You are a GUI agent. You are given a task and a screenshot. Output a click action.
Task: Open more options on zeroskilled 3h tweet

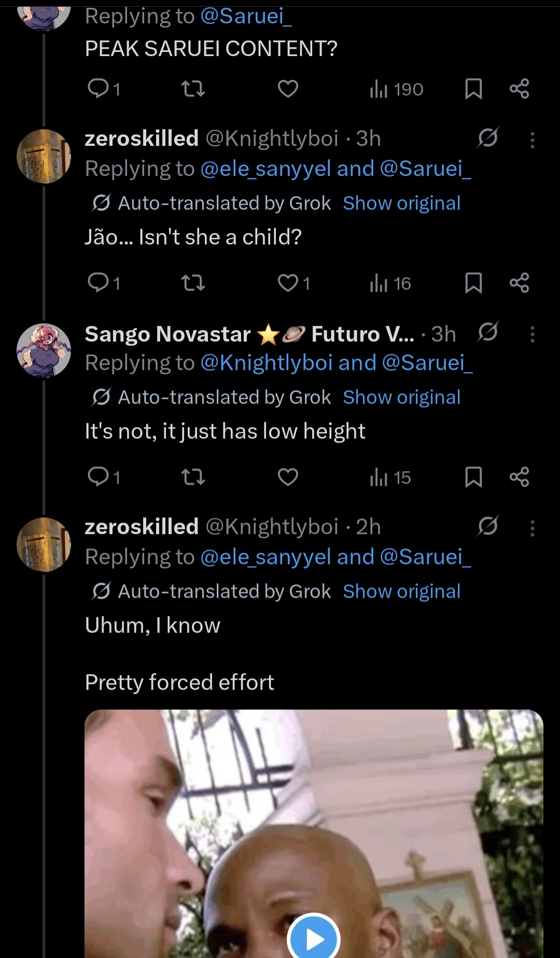point(532,140)
